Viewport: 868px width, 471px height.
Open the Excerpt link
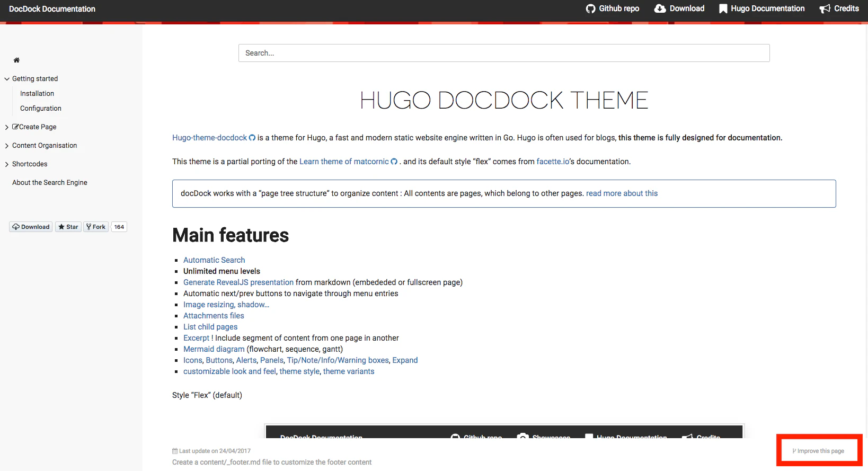pyautogui.click(x=196, y=338)
